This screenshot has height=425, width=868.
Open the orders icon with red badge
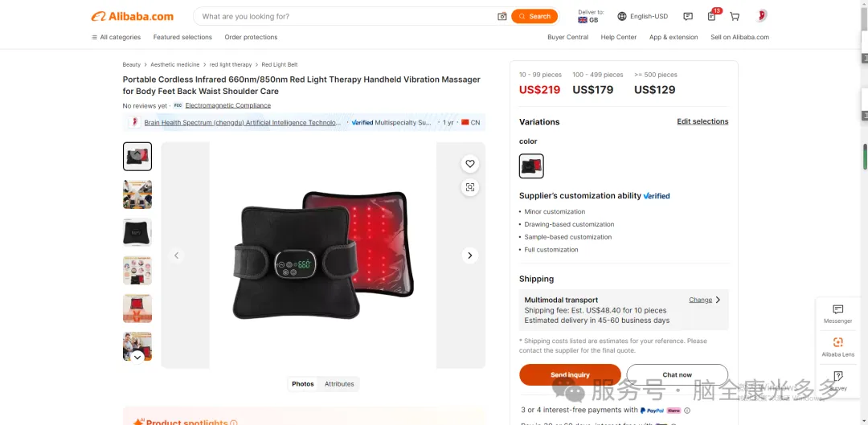click(713, 15)
